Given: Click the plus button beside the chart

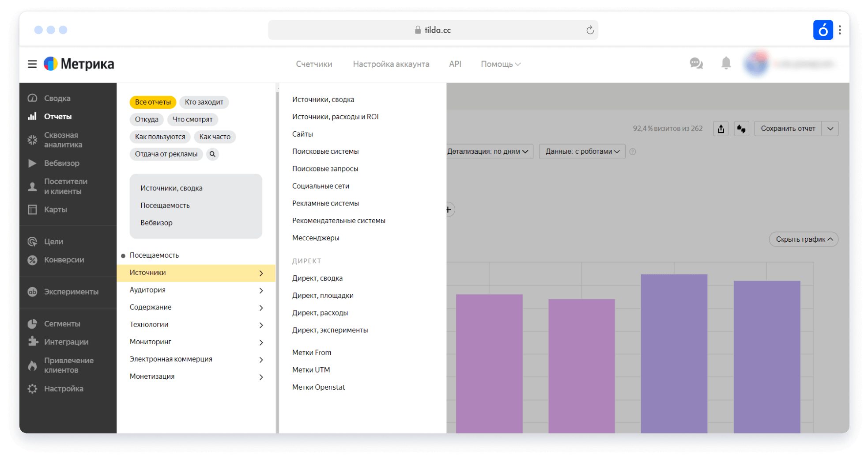Looking at the screenshot, I should click(x=449, y=209).
